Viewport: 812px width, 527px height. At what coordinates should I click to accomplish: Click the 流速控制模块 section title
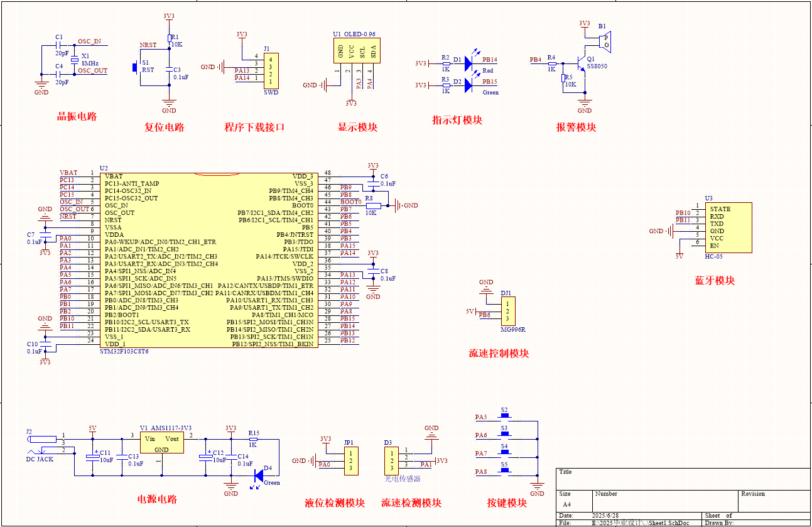point(499,354)
